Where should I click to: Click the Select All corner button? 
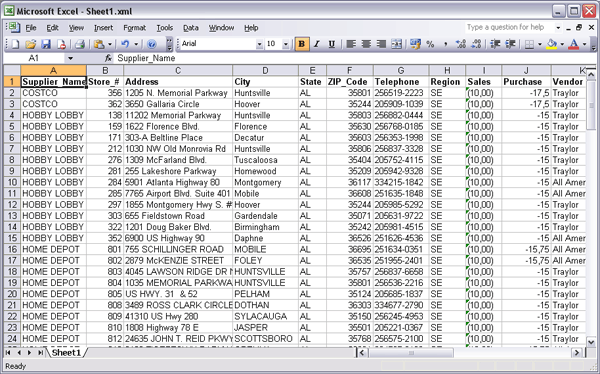tap(12, 70)
